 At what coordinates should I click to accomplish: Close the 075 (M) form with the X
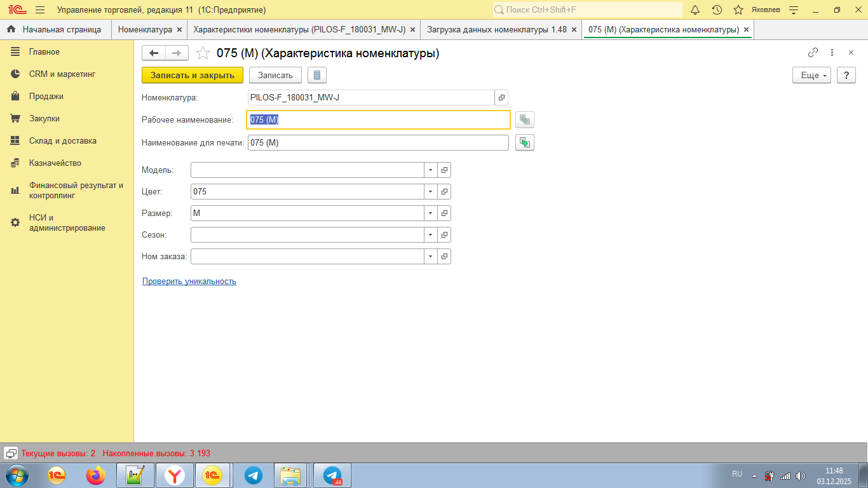851,53
